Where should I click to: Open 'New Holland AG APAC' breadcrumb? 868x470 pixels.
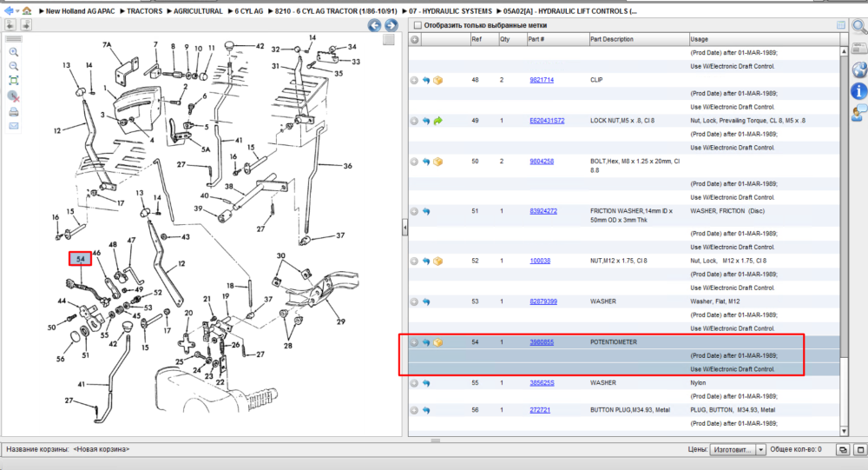tap(80, 11)
